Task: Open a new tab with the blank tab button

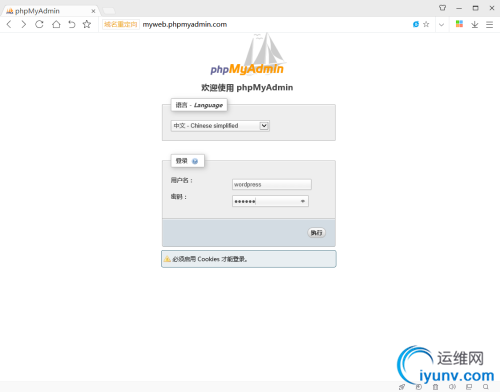Action: click(109, 11)
